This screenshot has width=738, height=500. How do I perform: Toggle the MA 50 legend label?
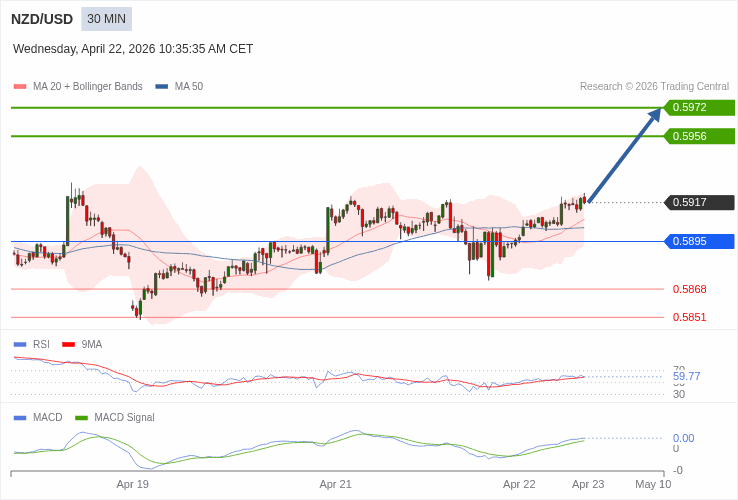[189, 87]
